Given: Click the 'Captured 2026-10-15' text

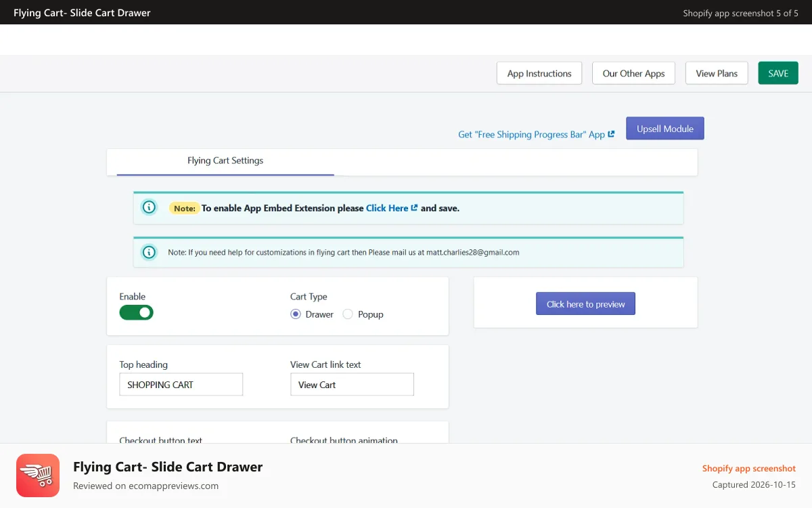Looking at the screenshot, I should 754,485.
